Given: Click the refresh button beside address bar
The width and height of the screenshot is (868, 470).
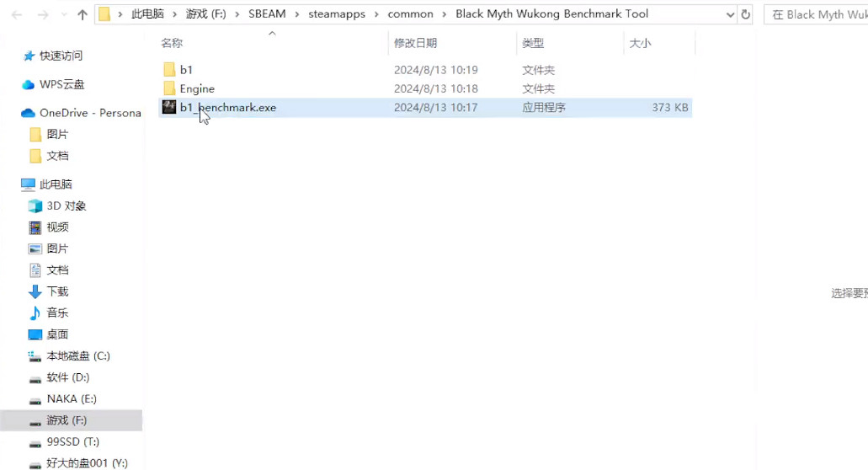Looking at the screenshot, I should tap(746, 14).
